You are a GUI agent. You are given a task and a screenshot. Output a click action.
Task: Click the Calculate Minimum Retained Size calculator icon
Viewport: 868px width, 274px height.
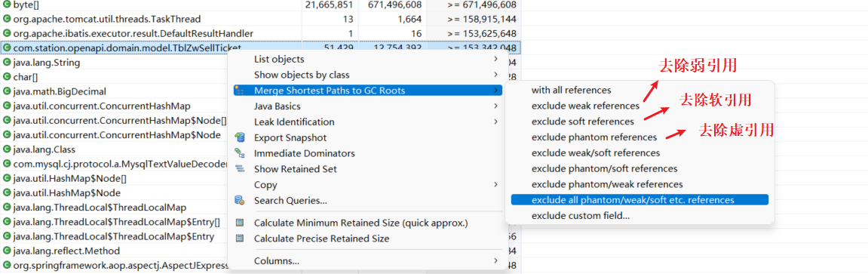[x=240, y=223]
